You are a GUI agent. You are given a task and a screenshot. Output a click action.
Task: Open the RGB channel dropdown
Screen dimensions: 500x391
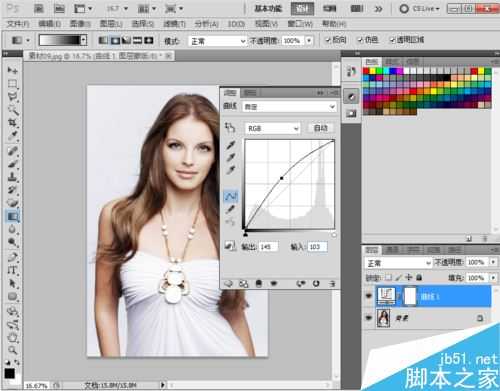(x=272, y=128)
